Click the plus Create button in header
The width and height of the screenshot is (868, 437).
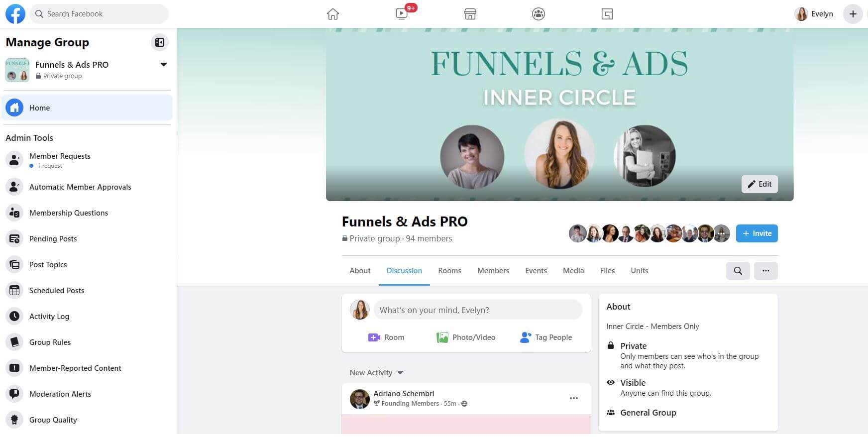tap(853, 14)
